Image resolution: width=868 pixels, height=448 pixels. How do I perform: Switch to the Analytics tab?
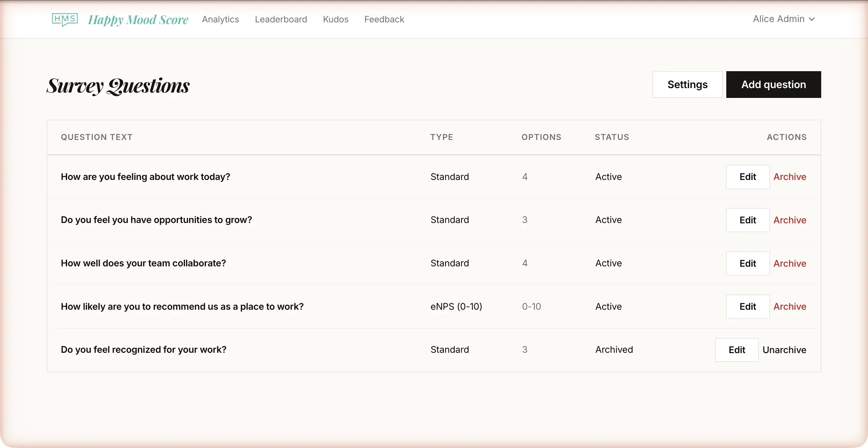pyautogui.click(x=220, y=19)
